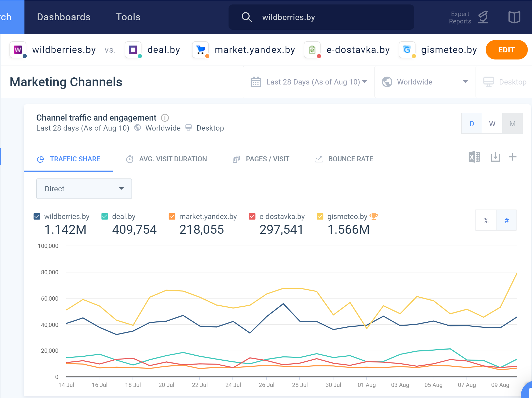Click market.yandex.by total value 218,055

point(201,229)
